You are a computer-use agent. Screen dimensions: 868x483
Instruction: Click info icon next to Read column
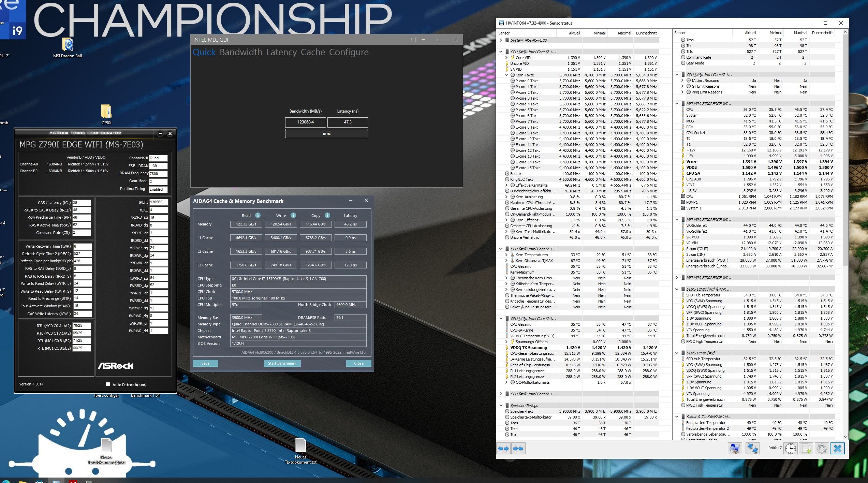[x=258, y=215]
